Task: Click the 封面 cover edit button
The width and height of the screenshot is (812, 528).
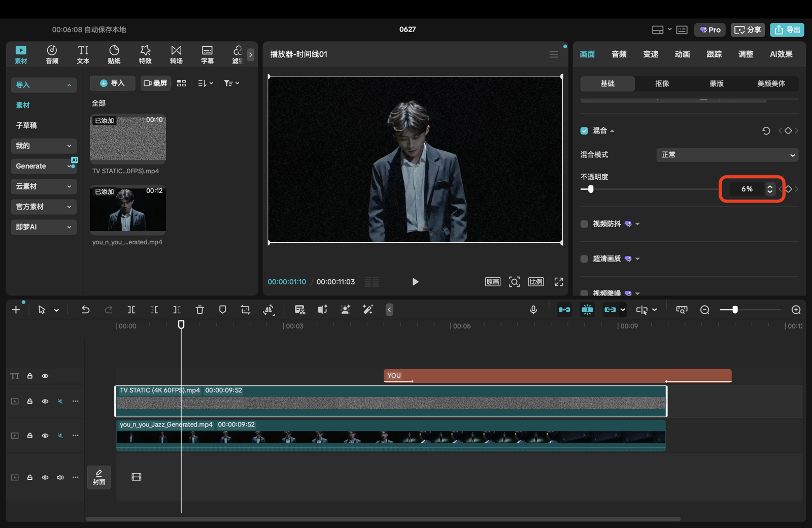Action: [x=99, y=477]
